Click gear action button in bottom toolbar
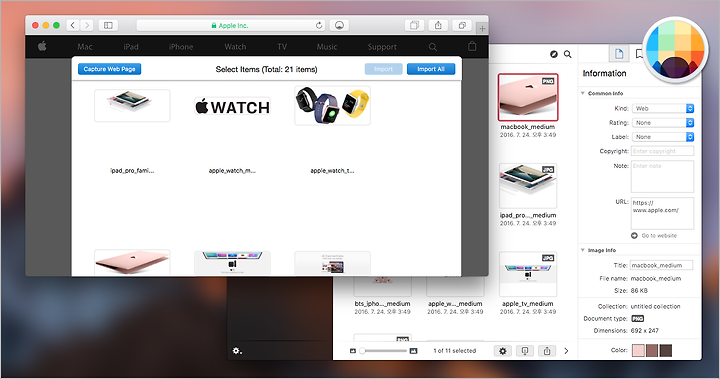 (x=503, y=351)
